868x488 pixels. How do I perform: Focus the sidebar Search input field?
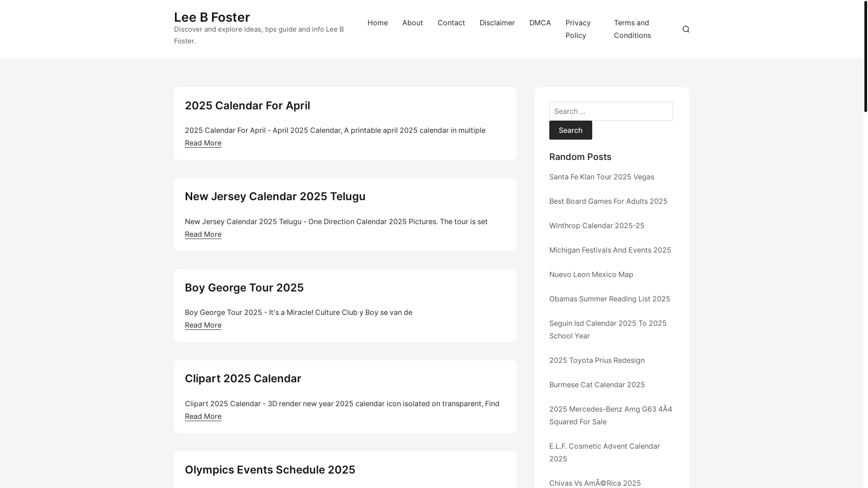coord(611,111)
